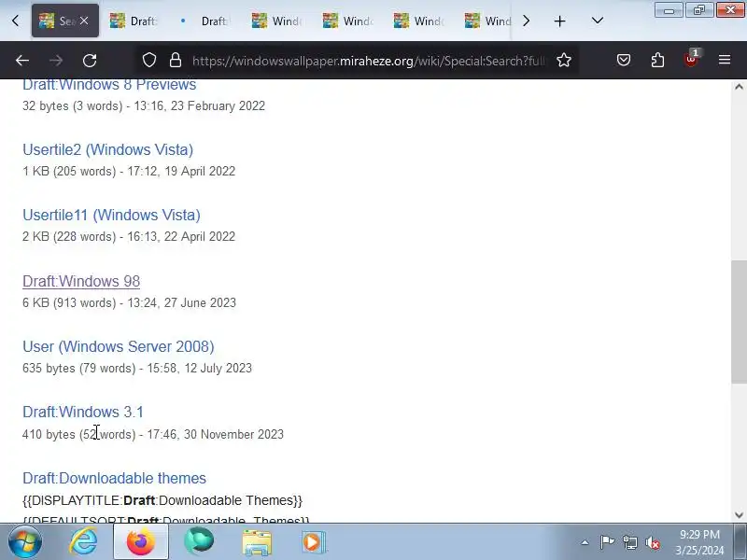
Task: Click the vertical scrollbar thumb
Action: point(739,321)
